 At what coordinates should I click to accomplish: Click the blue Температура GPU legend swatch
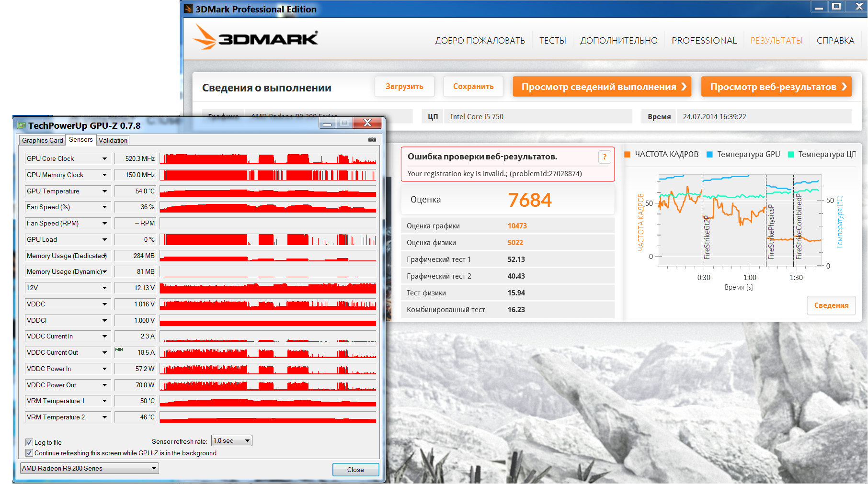pos(710,154)
